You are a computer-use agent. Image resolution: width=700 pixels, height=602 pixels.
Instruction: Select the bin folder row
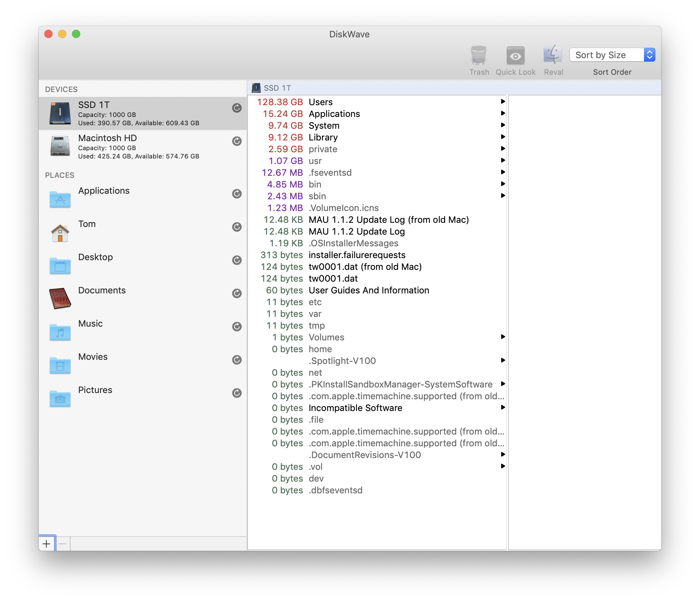click(377, 184)
